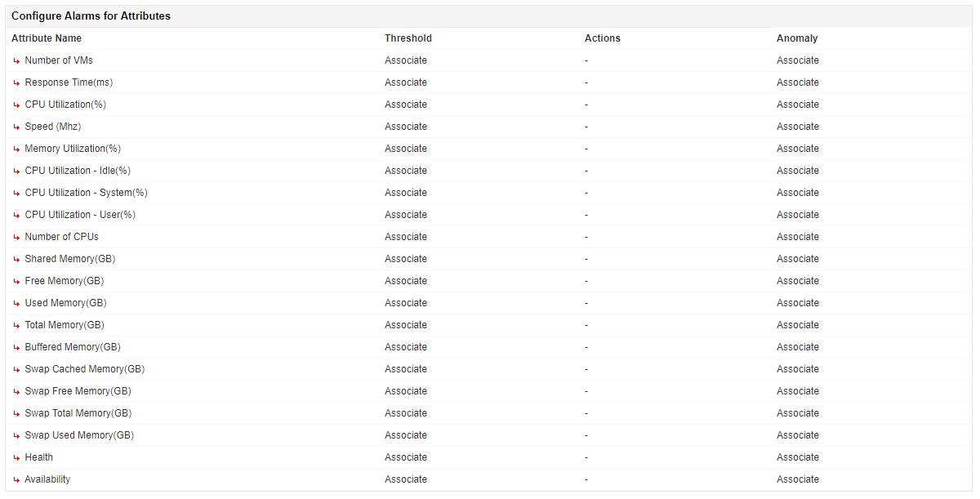The image size is (980, 499).
Task: Associate a threshold for Swap Free Memory(GB)
Action: tap(406, 391)
